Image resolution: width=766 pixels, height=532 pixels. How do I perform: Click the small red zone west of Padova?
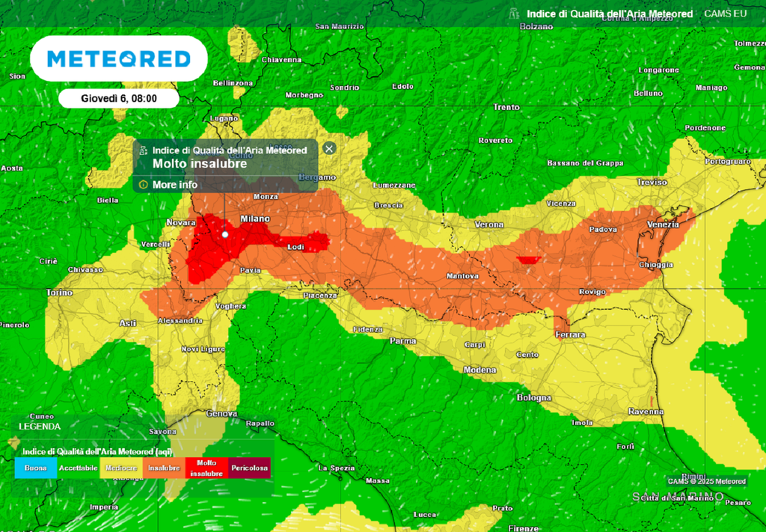(x=527, y=259)
